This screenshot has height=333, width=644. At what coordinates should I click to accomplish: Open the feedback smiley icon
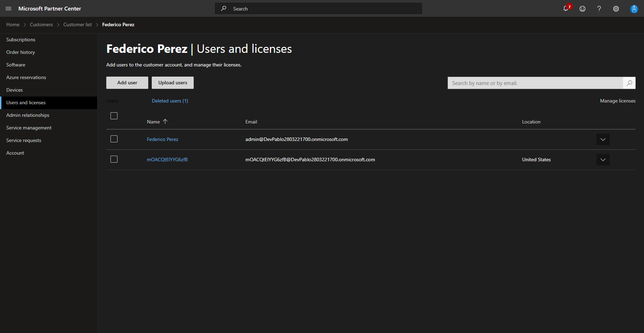582,9
